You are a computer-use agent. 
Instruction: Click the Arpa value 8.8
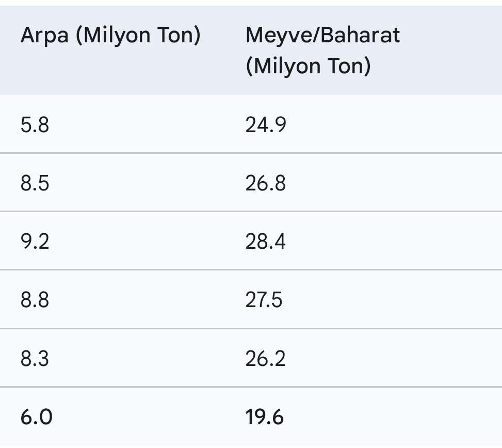coord(35,300)
